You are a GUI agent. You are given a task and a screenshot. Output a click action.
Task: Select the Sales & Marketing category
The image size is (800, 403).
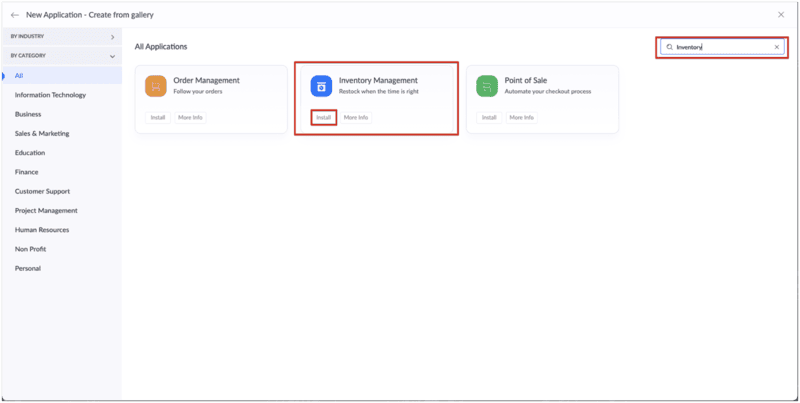pyautogui.click(x=43, y=133)
